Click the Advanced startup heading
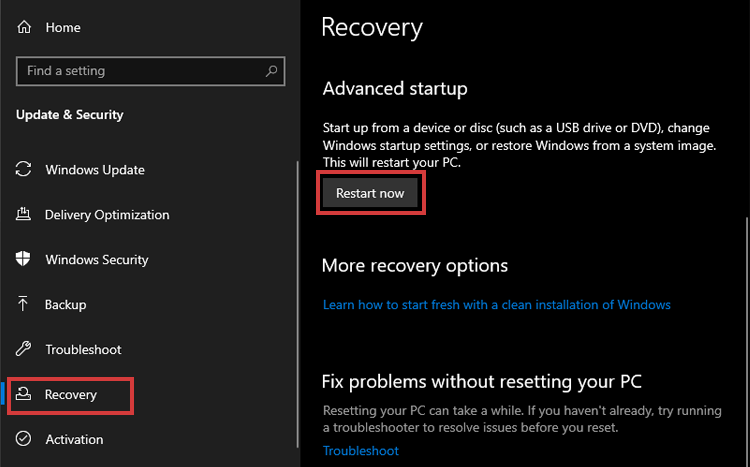 395,89
